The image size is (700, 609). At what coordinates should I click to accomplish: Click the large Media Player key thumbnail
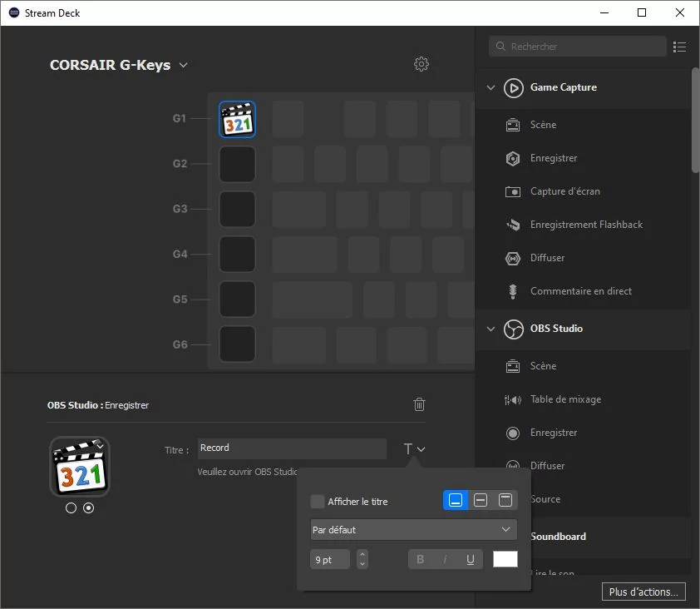click(80, 467)
